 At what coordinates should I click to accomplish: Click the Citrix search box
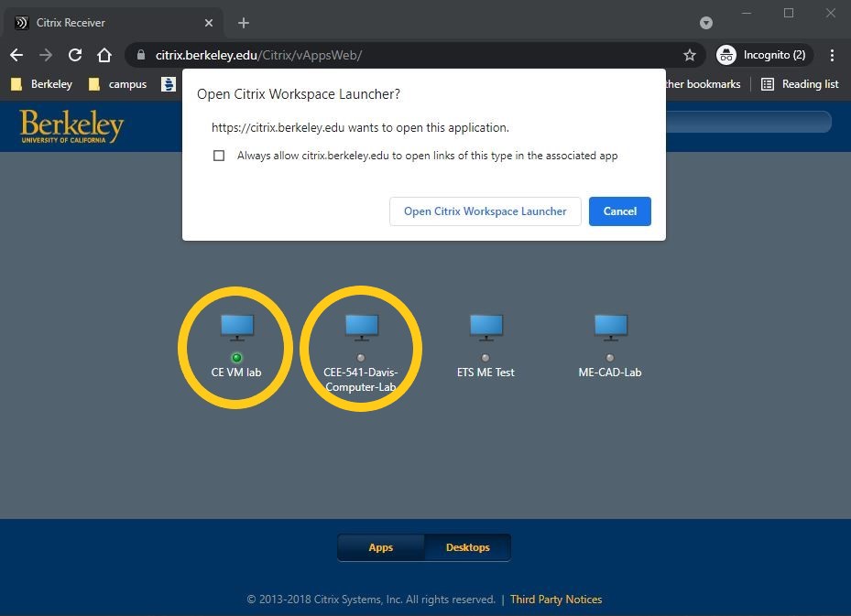tap(748, 122)
